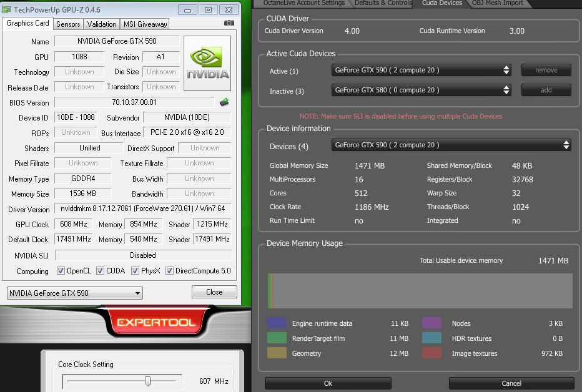
Task: Click the BIOS save chip icon
Action: [x=224, y=102]
